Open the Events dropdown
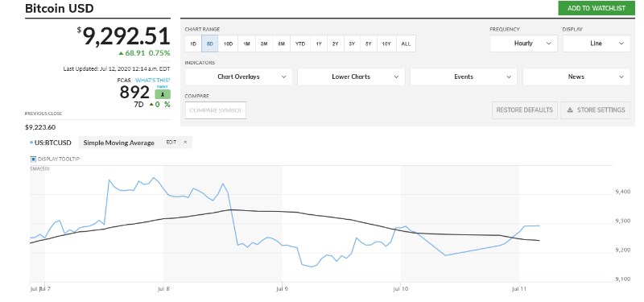 (x=464, y=77)
